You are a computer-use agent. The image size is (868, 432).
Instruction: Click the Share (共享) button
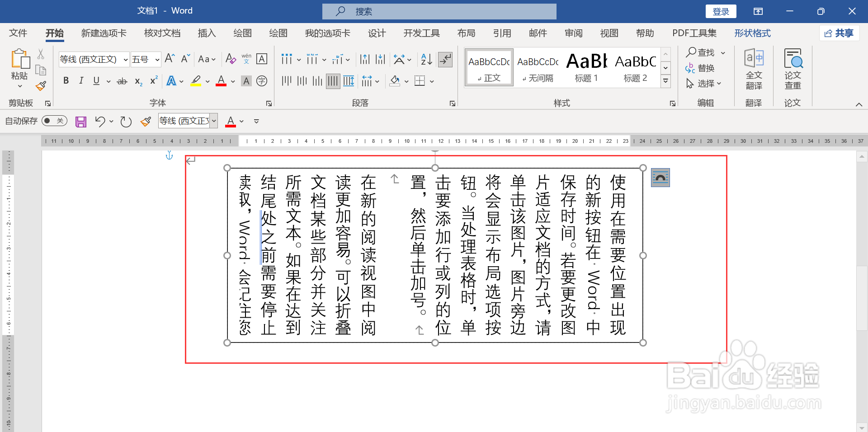click(x=839, y=33)
